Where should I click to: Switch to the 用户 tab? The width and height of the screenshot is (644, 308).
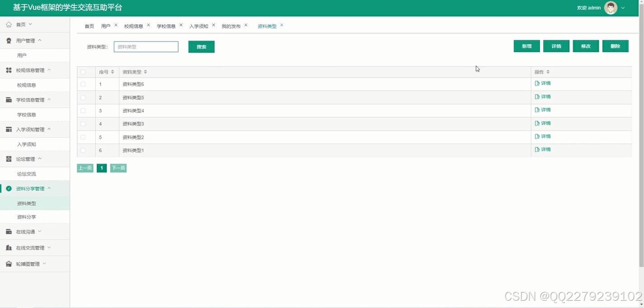tap(105, 26)
